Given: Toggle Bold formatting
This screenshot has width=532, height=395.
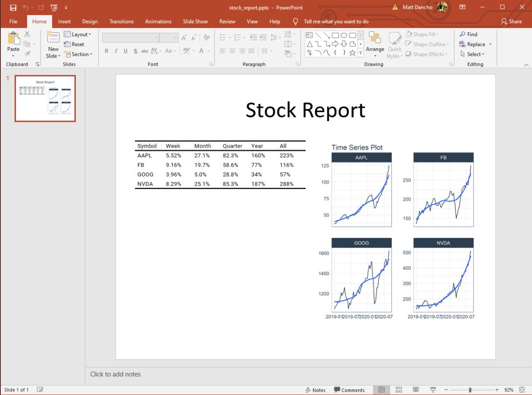Looking at the screenshot, I should pyautogui.click(x=106, y=51).
